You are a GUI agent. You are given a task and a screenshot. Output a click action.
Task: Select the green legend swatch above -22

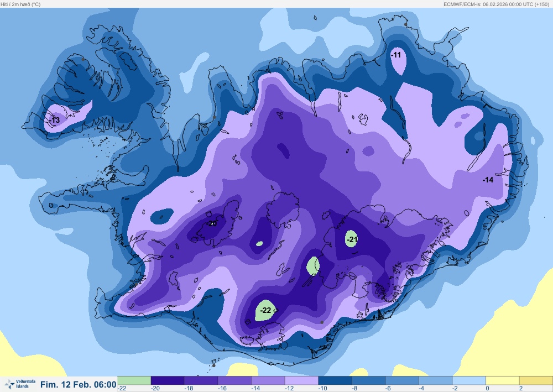coord(134,381)
